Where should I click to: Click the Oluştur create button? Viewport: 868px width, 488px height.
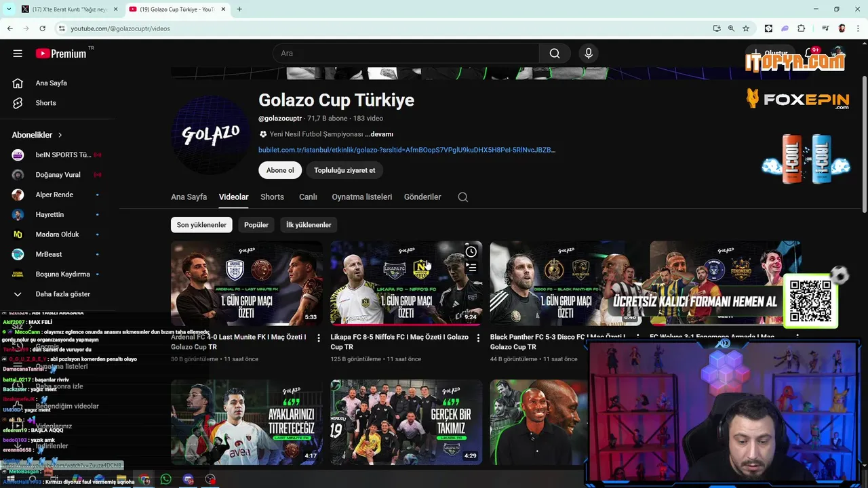(x=769, y=54)
